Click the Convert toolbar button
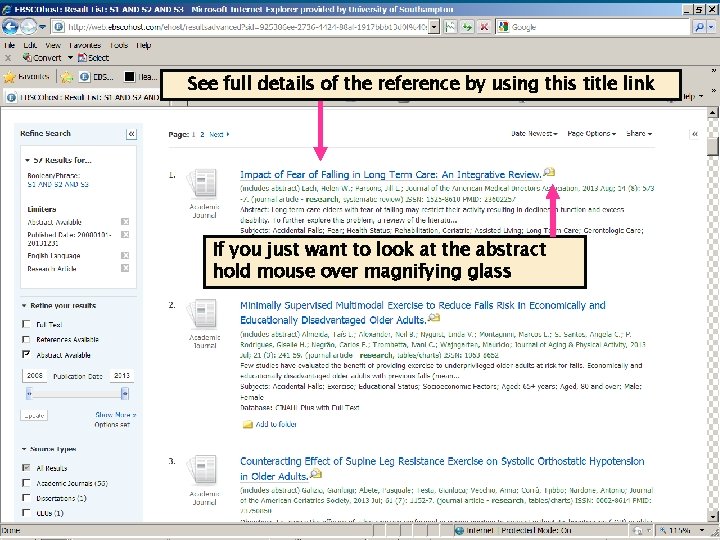The image size is (720, 540). pyautogui.click(x=42, y=58)
